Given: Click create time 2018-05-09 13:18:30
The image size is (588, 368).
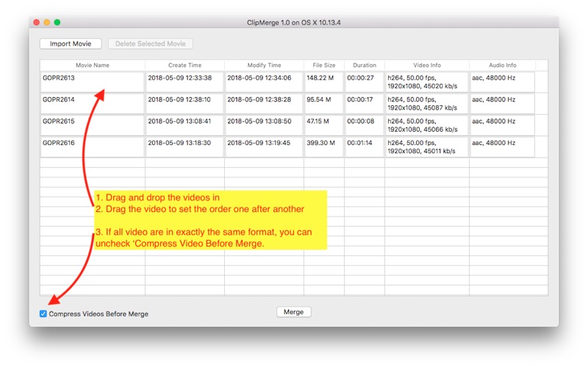Looking at the screenshot, I should tap(184, 146).
